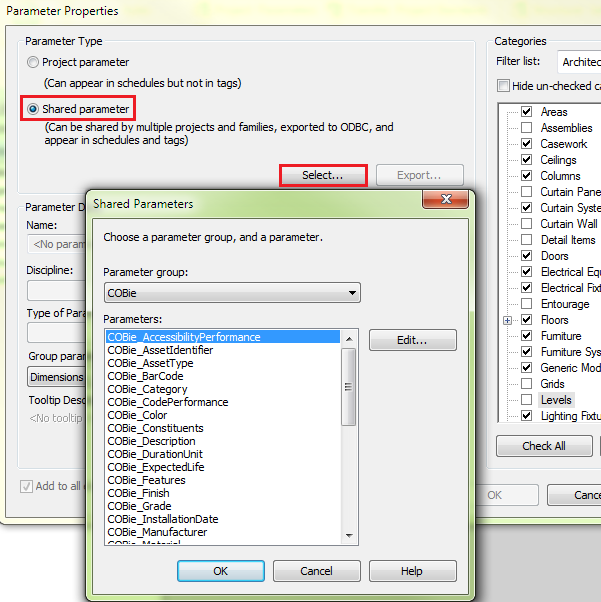Screen dimensions: 601x602
Task: Click parameters list scroll down arrow
Action: point(349,536)
